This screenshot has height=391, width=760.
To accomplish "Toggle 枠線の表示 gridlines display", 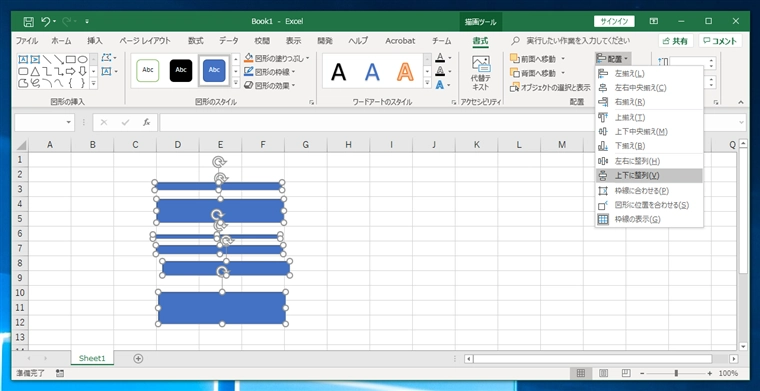I will pyautogui.click(x=649, y=219).
